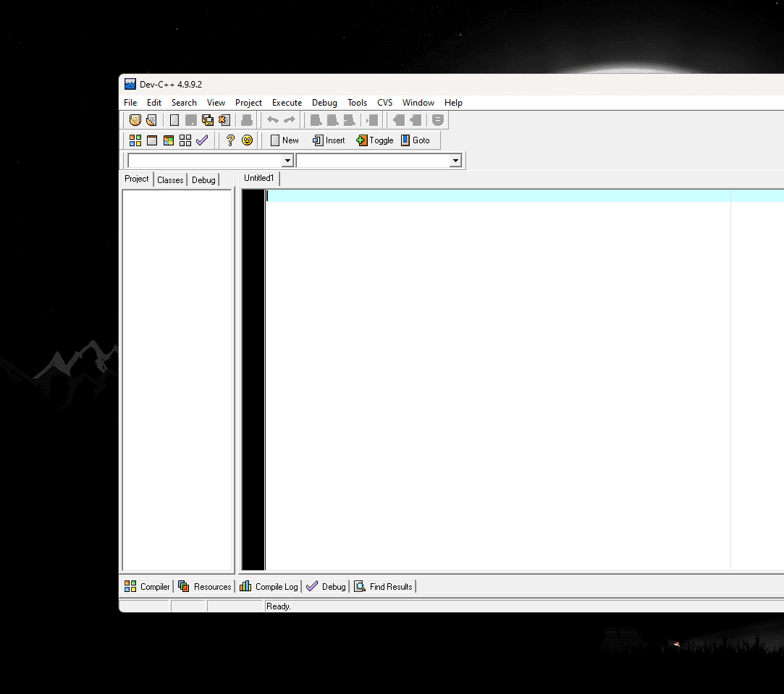
Task: Click the Remove from Project toolbar icon
Action: [415, 120]
